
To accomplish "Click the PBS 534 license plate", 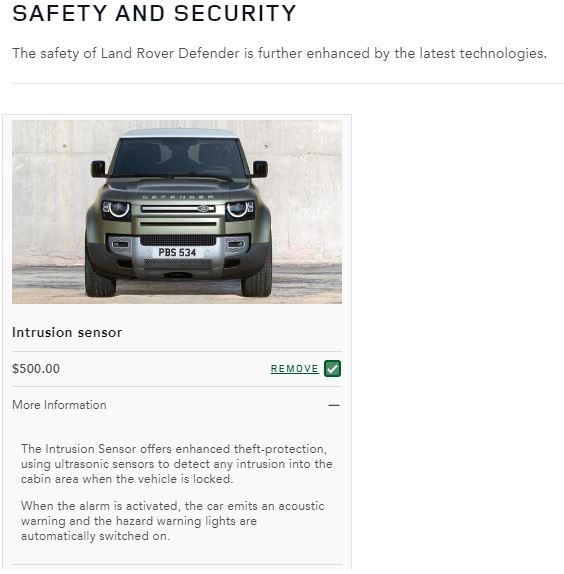I will pos(177,252).
